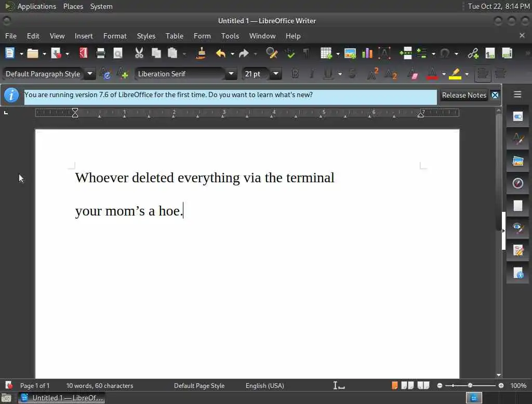Click the Undo arrow icon
Image resolution: width=532 pixels, height=404 pixels.
coord(220,53)
